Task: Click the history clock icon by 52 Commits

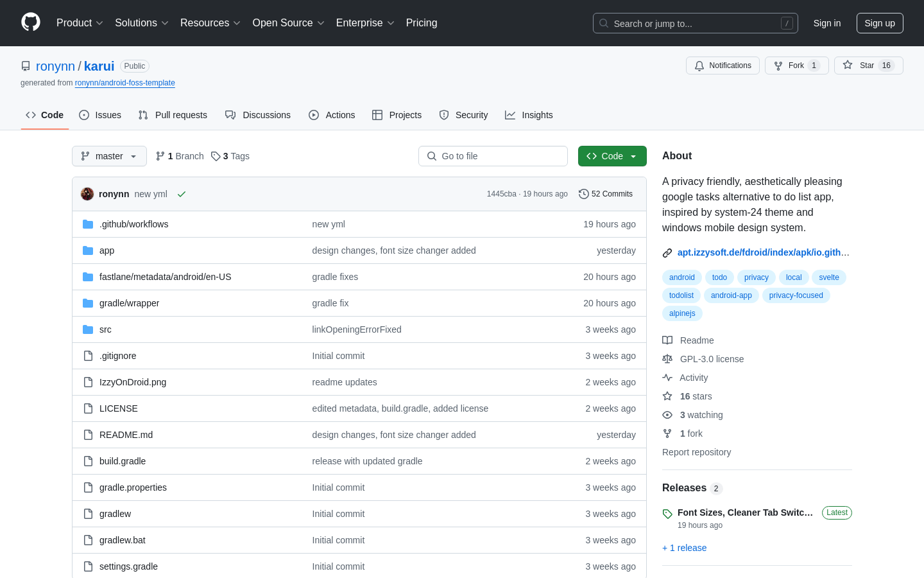Action: [x=584, y=194]
